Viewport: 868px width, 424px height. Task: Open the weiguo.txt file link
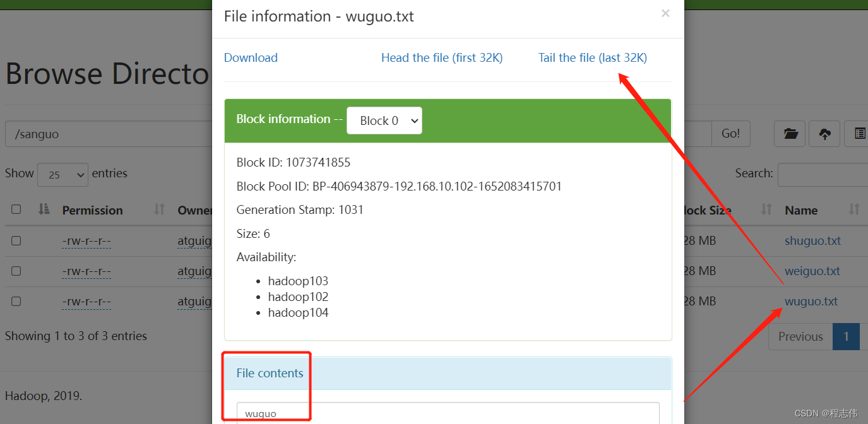pos(812,271)
